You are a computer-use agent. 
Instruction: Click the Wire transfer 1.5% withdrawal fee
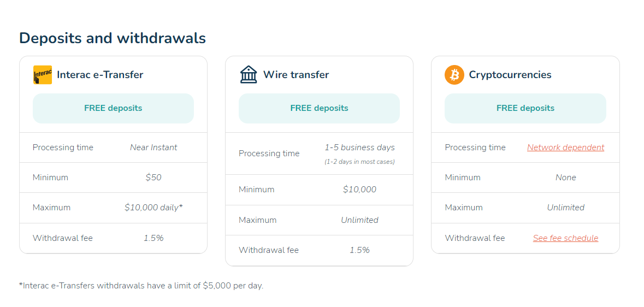pos(360,250)
